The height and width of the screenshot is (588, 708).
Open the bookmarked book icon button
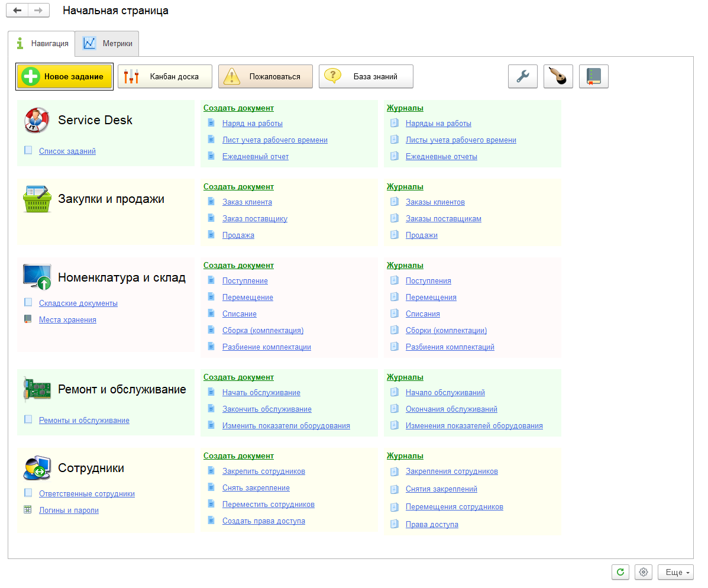pyautogui.click(x=593, y=76)
